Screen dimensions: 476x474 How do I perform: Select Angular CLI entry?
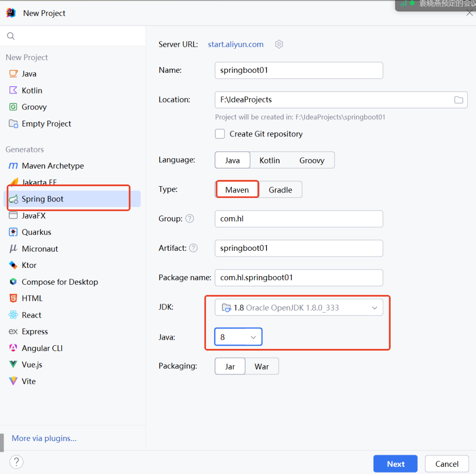[42, 348]
